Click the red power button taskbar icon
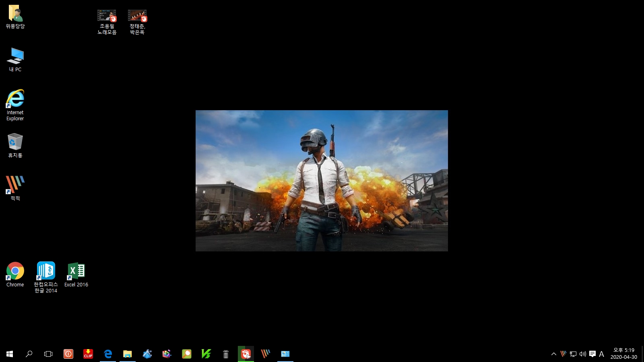Screen dimensions: 644x362 click(x=68, y=354)
